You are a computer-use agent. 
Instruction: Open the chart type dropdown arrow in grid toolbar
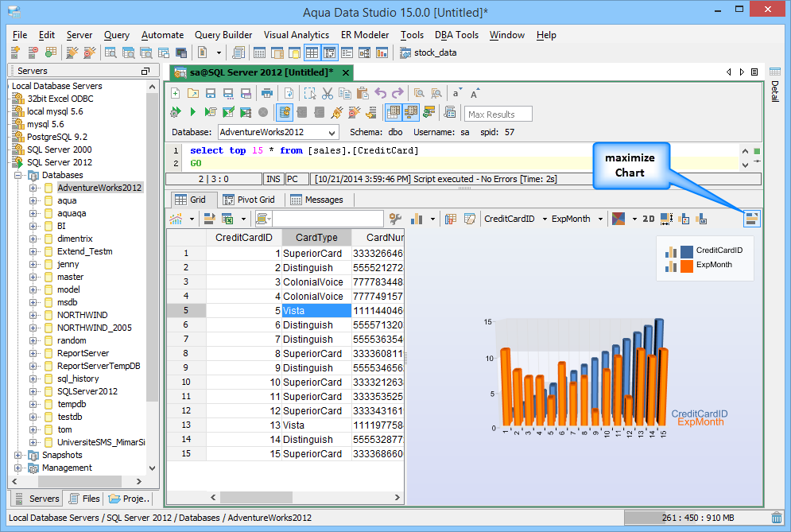pyautogui.click(x=432, y=219)
